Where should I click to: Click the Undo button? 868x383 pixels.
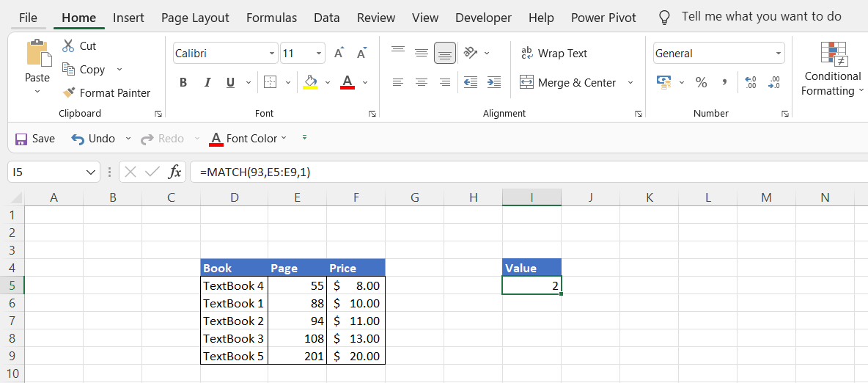(93, 139)
